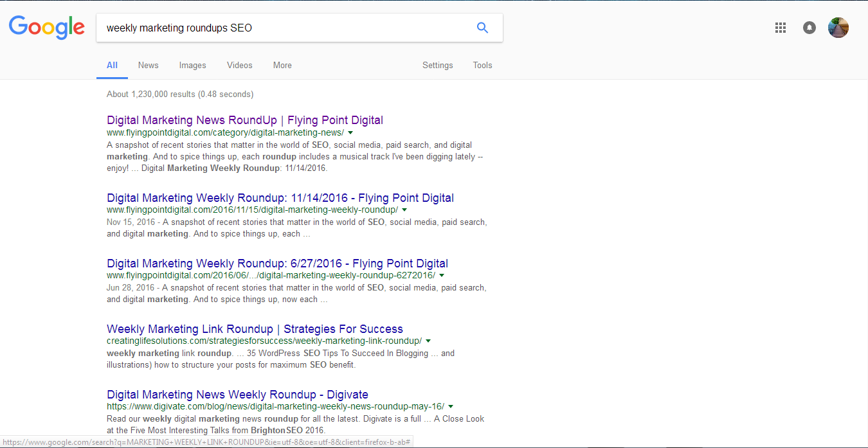Click the creatinglifesolutions.com green URL text
The image size is (868, 448).
coord(264,341)
